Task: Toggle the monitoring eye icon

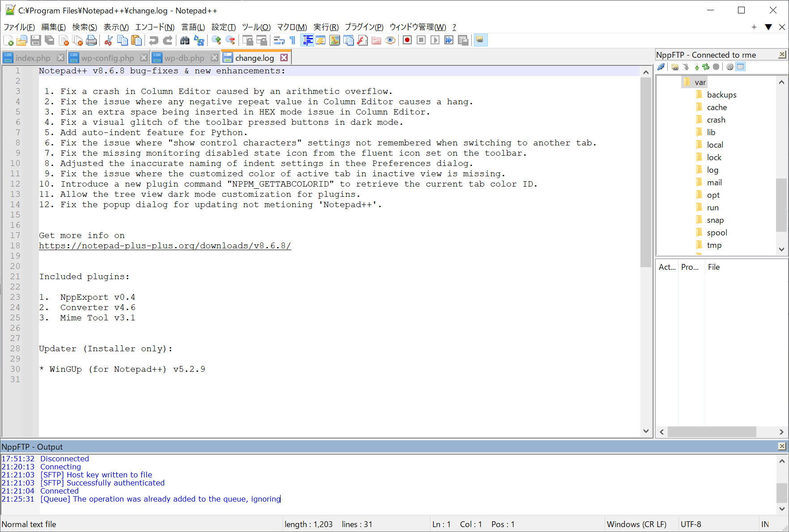Action: pos(390,40)
